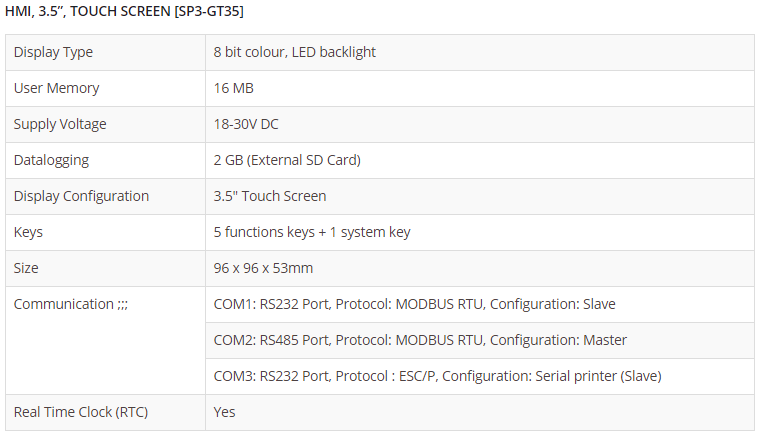
Task: Click the Keys row label
Action: click(28, 232)
